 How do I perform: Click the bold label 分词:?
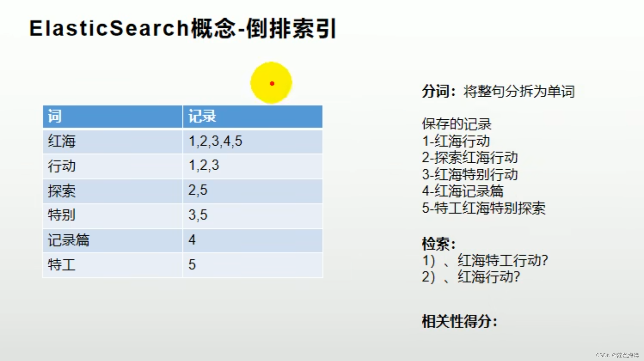tap(439, 92)
